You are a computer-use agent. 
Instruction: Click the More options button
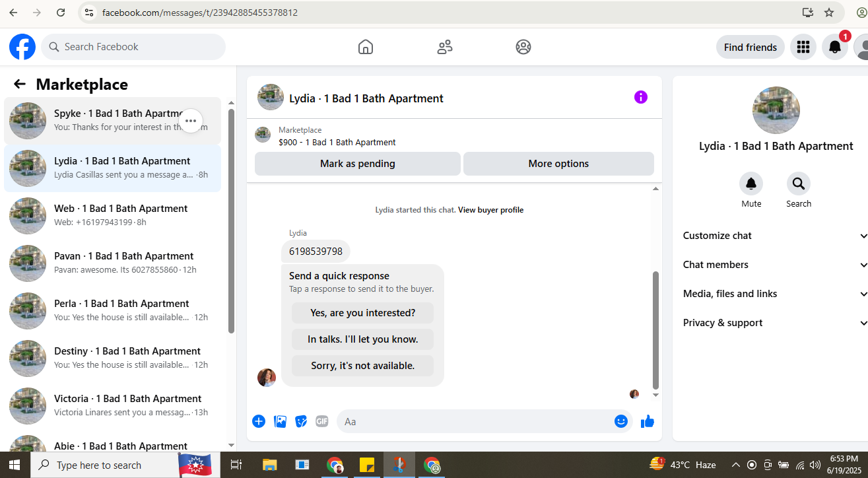558,164
